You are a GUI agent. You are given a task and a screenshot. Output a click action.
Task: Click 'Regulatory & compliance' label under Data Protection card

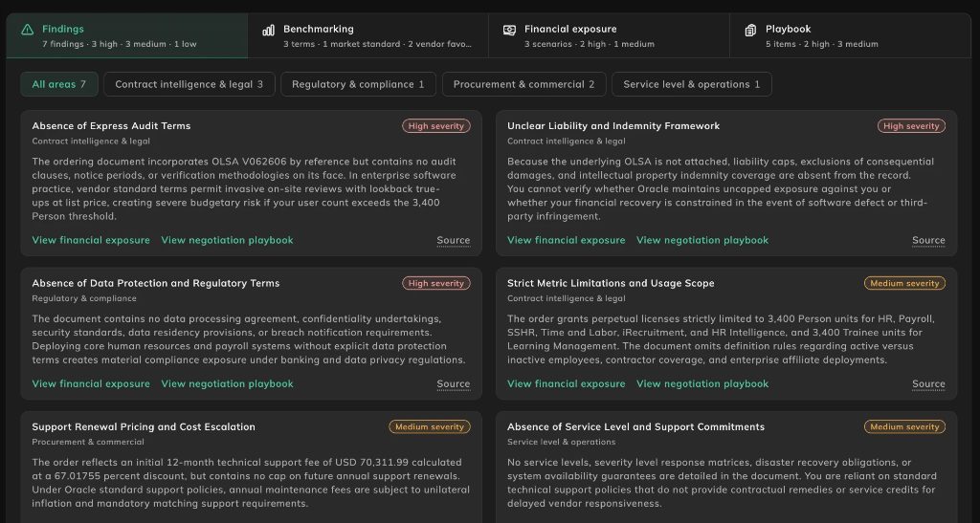click(x=84, y=298)
